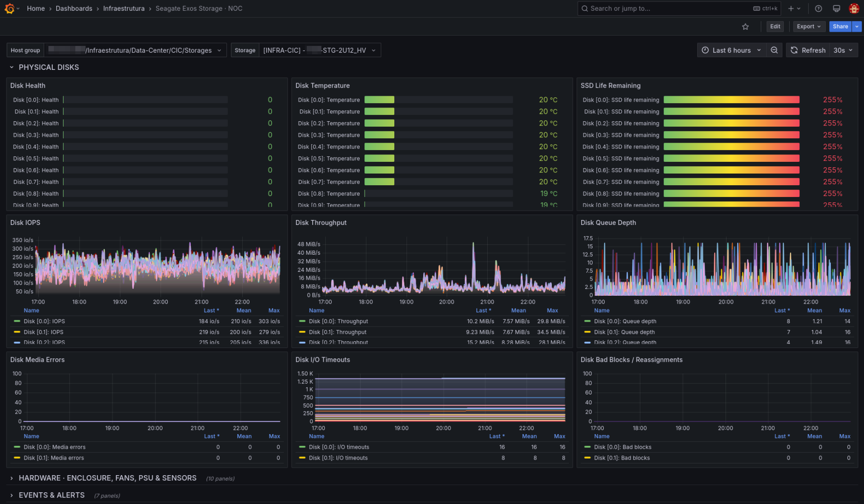Open the user profile avatar

(x=854, y=8)
